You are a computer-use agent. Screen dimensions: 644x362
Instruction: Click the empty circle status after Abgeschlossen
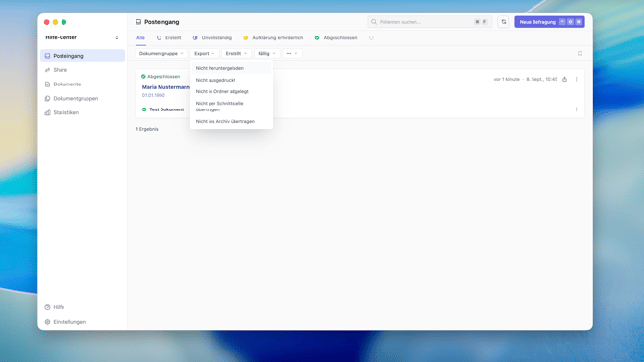pyautogui.click(x=371, y=38)
